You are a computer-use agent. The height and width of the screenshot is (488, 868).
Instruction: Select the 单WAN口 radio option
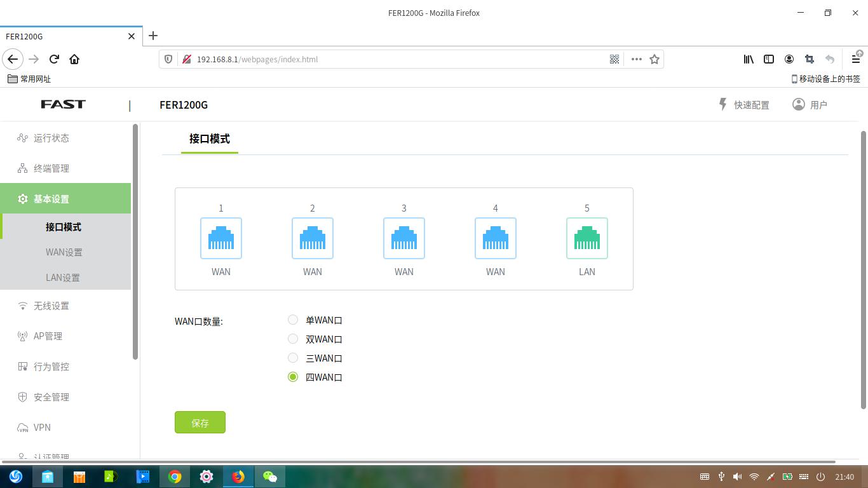pyautogui.click(x=293, y=320)
